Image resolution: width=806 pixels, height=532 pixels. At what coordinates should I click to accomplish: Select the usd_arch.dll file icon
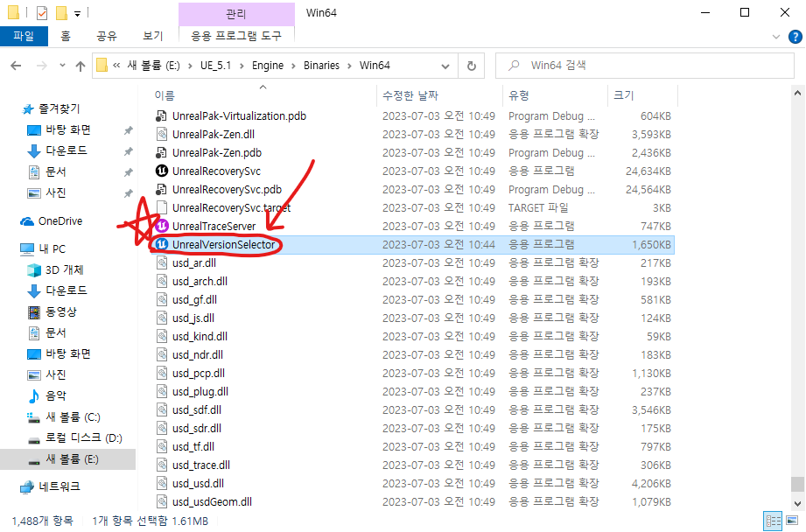[x=162, y=281]
